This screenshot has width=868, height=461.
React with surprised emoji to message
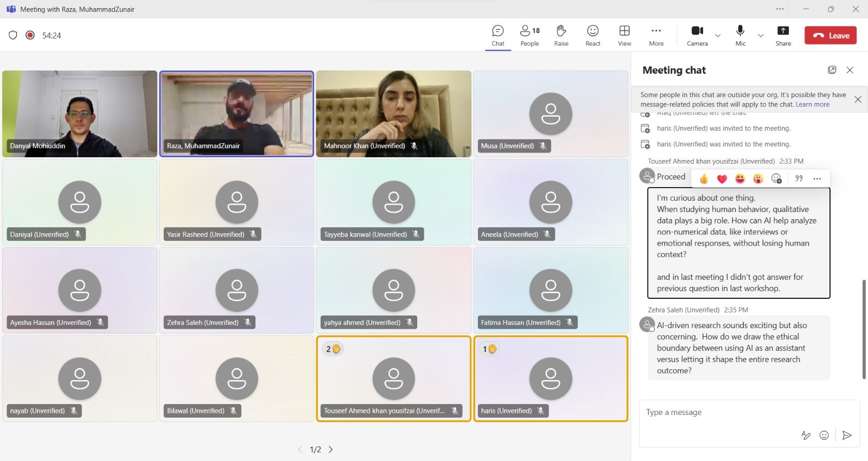pyautogui.click(x=758, y=178)
